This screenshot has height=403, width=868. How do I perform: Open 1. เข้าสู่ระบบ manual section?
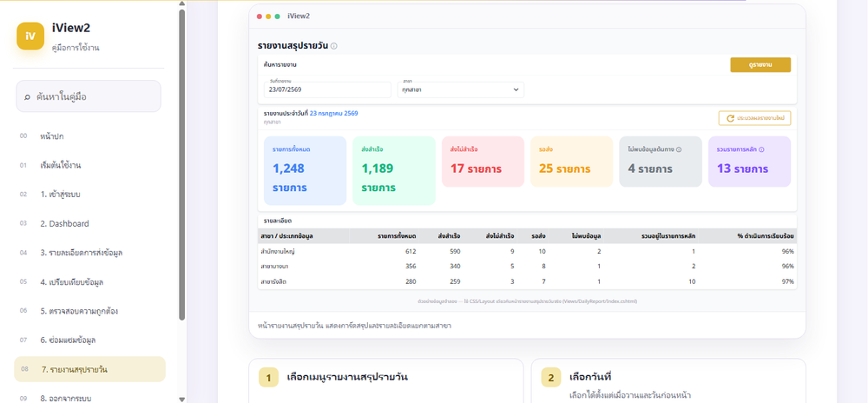89,195
